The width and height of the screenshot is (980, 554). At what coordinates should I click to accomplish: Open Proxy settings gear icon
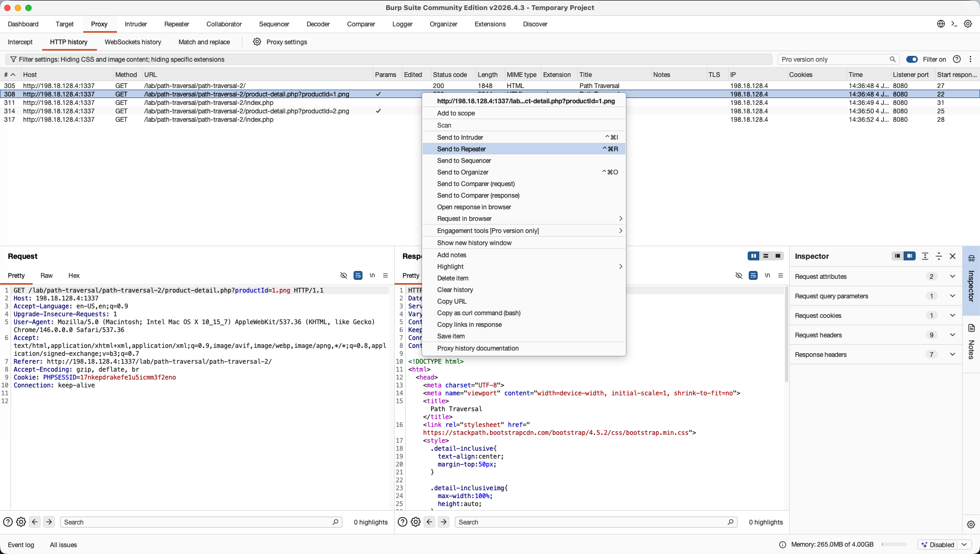click(x=257, y=42)
